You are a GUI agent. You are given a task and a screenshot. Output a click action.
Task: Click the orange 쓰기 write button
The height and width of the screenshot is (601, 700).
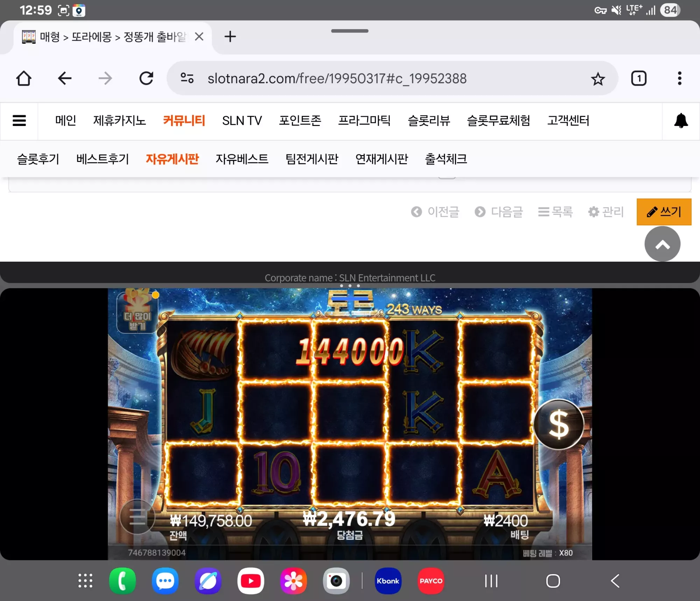[x=664, y=212]
